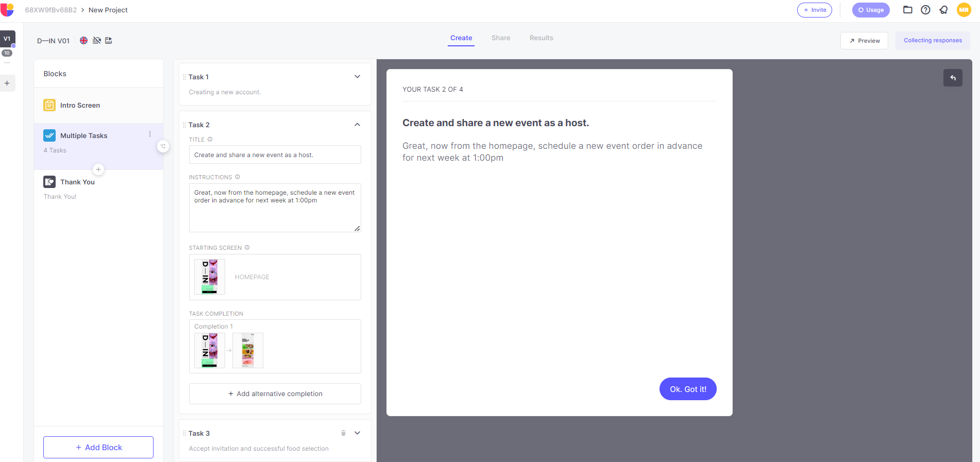Open the folder icon in top bar
980x462 pixels.
(x=908, y=10)
